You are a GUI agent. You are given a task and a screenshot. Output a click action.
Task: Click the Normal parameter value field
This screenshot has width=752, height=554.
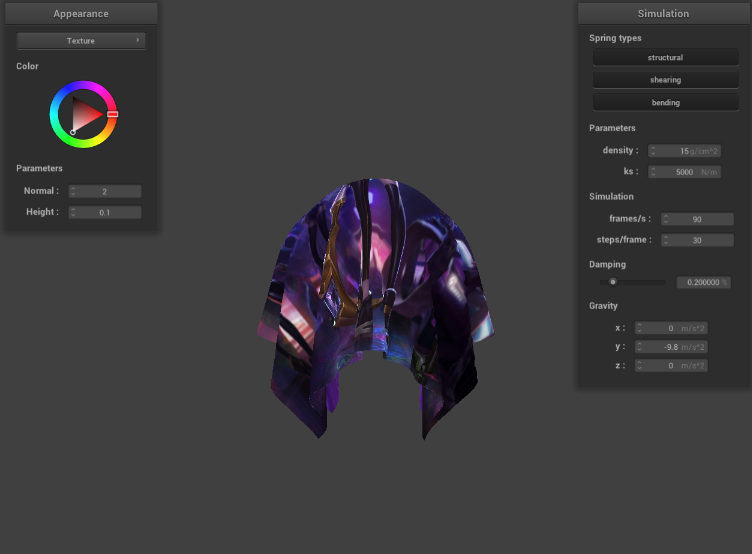coord(105,191)
